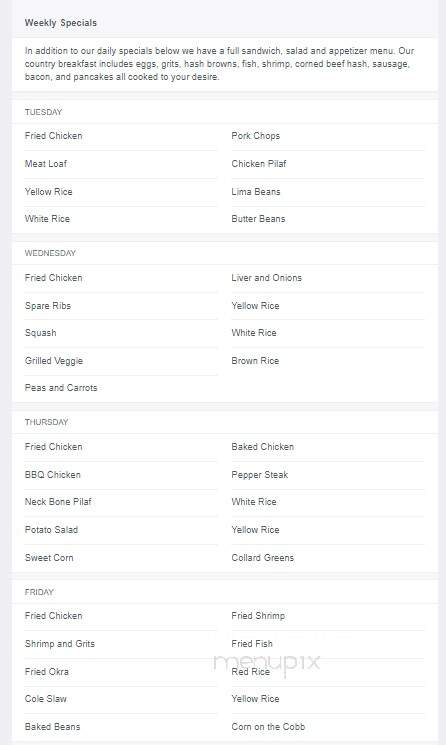
Task: Click the menupix watermark logo
Action: point(267,663)
